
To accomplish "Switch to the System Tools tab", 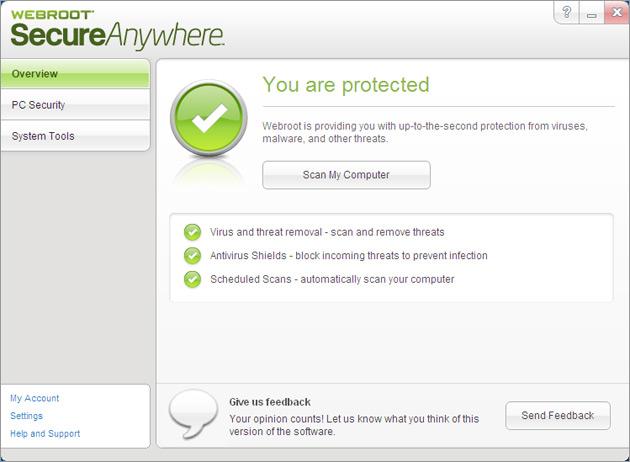I will pos(75,136).
